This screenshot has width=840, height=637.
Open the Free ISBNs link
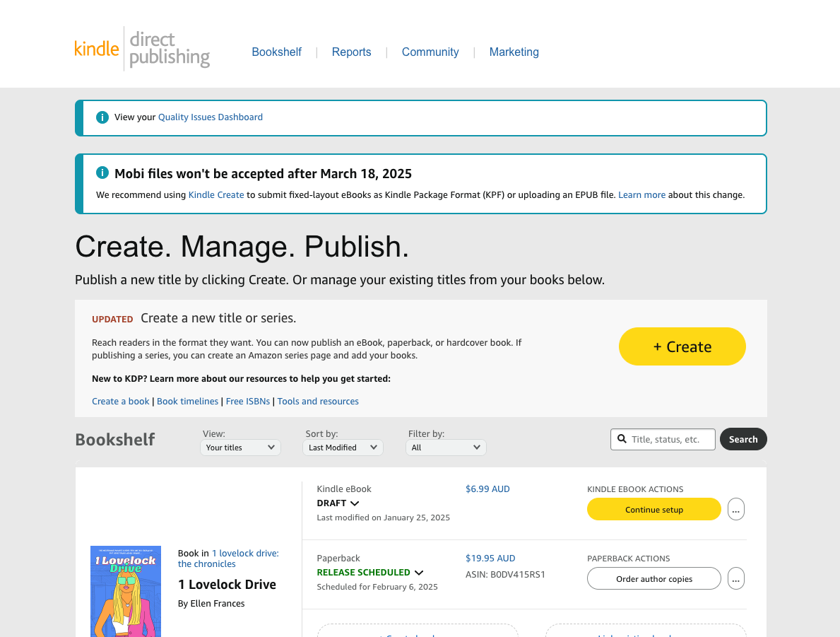[x=247, y=401]
